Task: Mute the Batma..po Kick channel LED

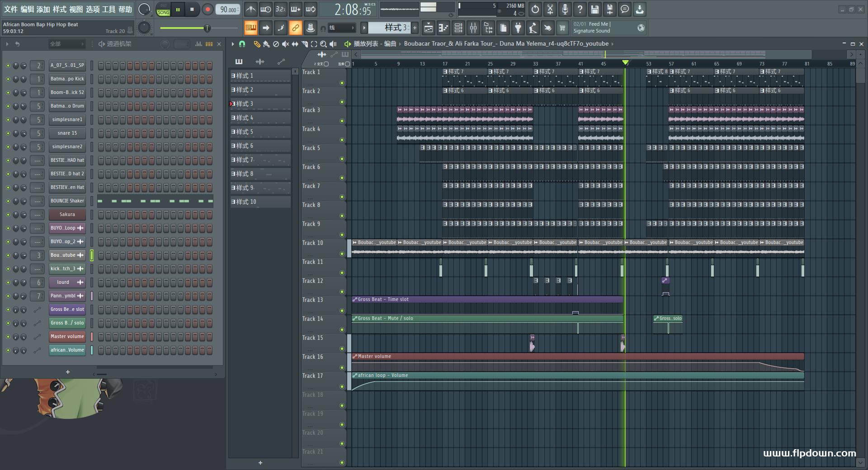Action: [8, 79]
